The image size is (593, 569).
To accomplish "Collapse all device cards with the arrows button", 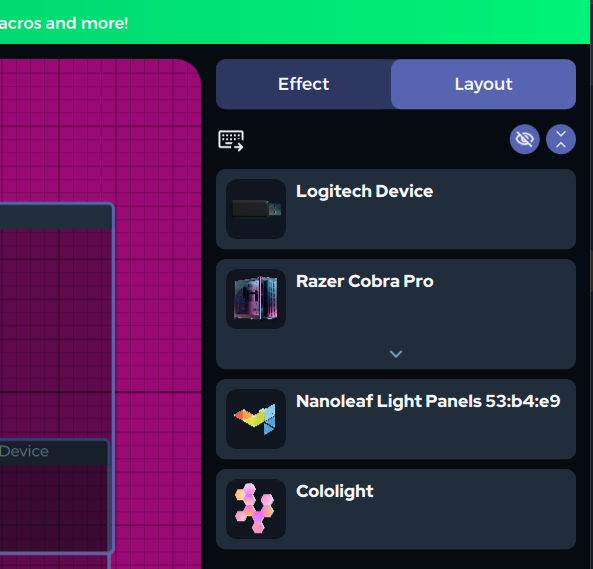I will pos(560,139).
